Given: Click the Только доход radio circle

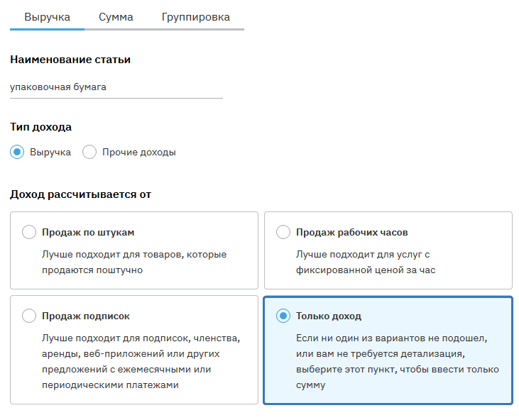Looking at the screenshot, I should click(283, 316).
